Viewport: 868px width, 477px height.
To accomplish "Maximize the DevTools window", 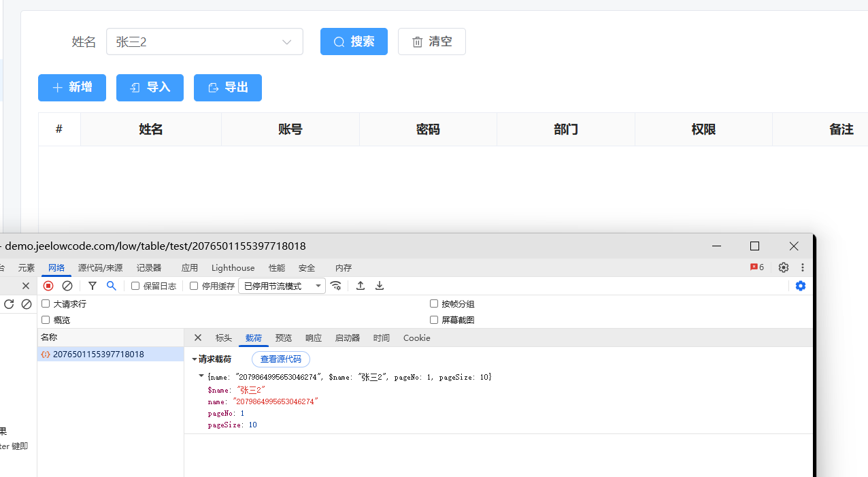I will (x=754, y=246).
